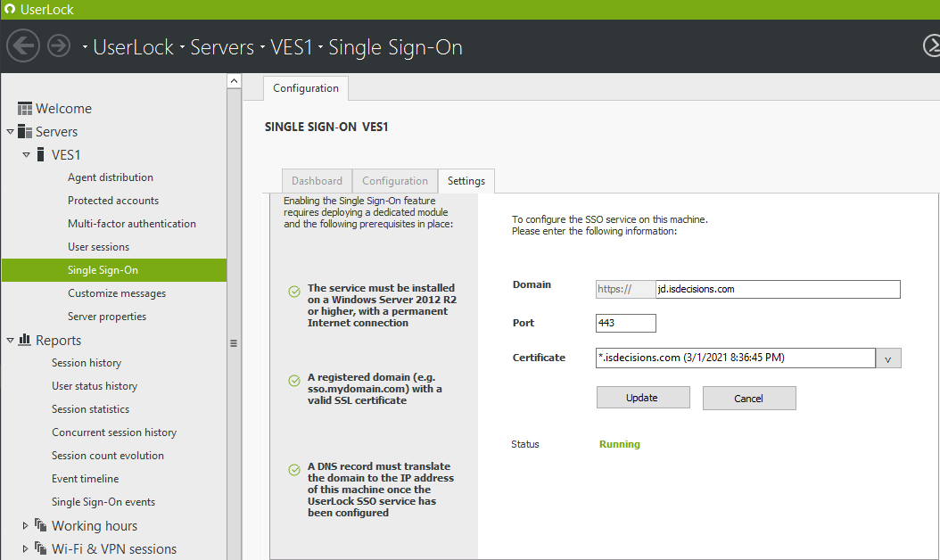Open the breadcrumb dropdown before UserLock

85,46
